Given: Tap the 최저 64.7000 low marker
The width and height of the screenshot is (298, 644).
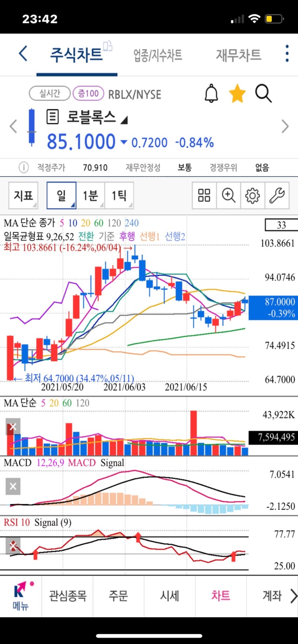Looking at the screenshot, I should (73, 378).
